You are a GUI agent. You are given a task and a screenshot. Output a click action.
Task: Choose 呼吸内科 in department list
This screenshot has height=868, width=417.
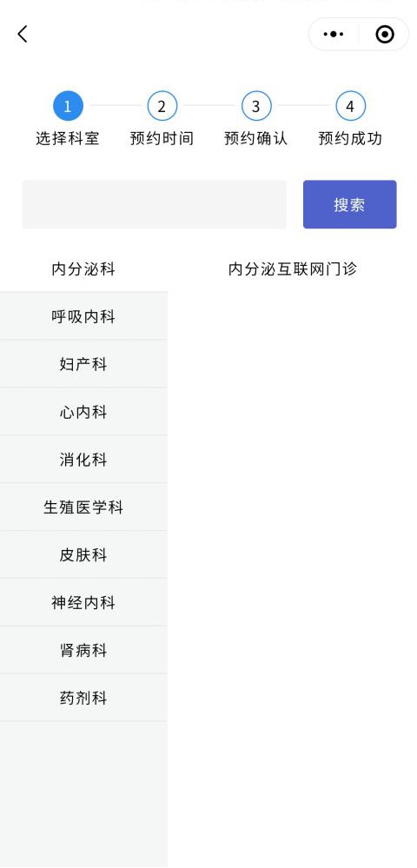[x=83, y=316]
